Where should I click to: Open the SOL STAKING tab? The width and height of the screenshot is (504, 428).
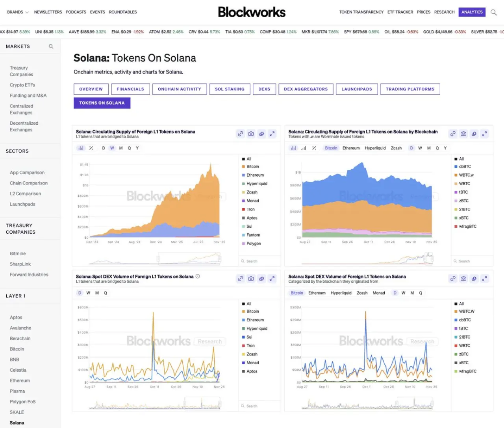230,89
